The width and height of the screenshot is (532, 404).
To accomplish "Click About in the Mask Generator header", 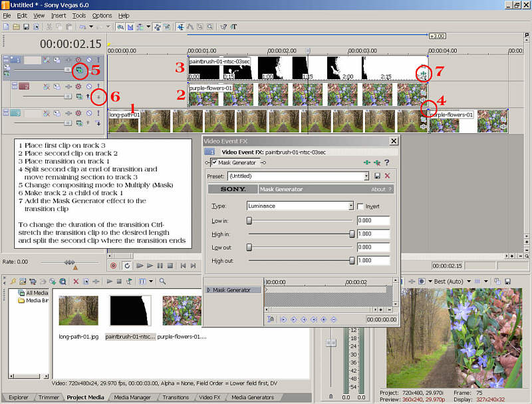I will click(x=378, y=190).
